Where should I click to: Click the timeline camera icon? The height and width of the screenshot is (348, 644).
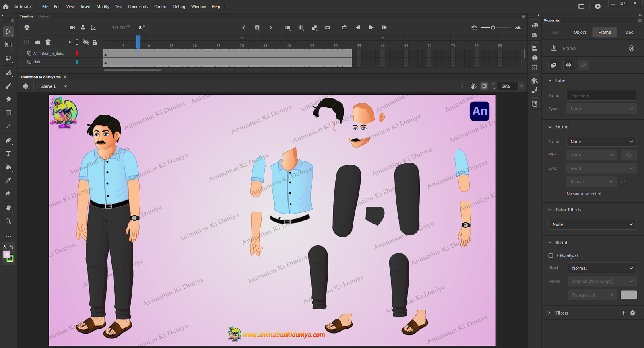coord(72,27)
